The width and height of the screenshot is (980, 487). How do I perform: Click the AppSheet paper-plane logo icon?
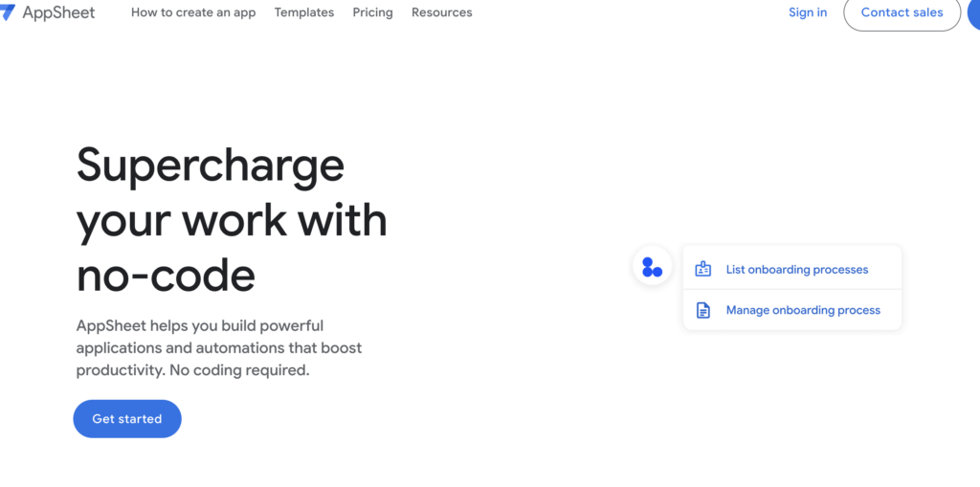pos(8,12)
